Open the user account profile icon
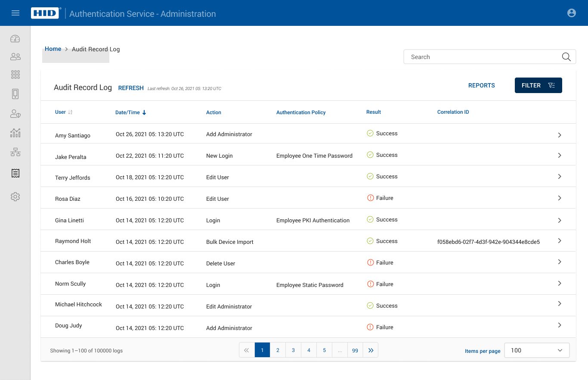 tap(572, 13)
